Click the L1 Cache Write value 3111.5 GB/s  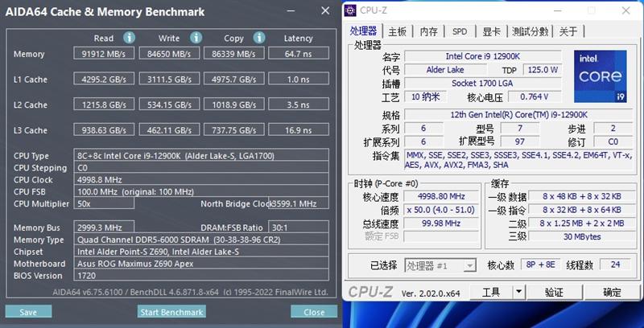coord(169,79)
